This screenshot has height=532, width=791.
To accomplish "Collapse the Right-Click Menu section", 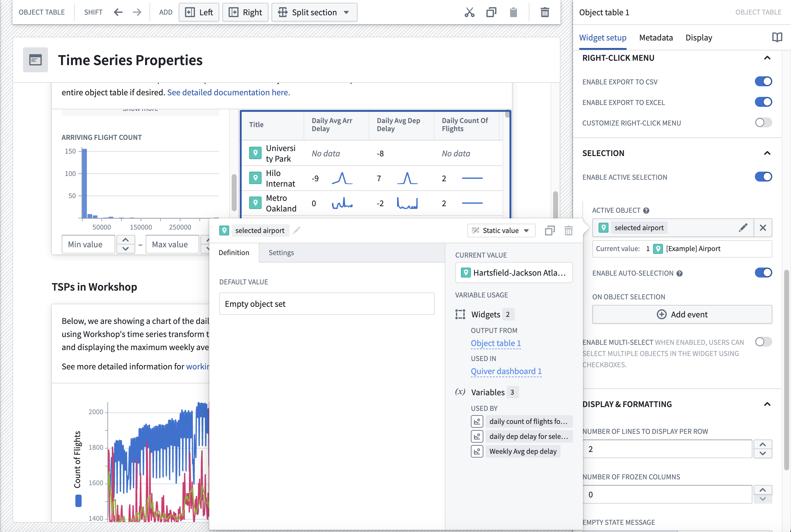I will pos(767,58).
